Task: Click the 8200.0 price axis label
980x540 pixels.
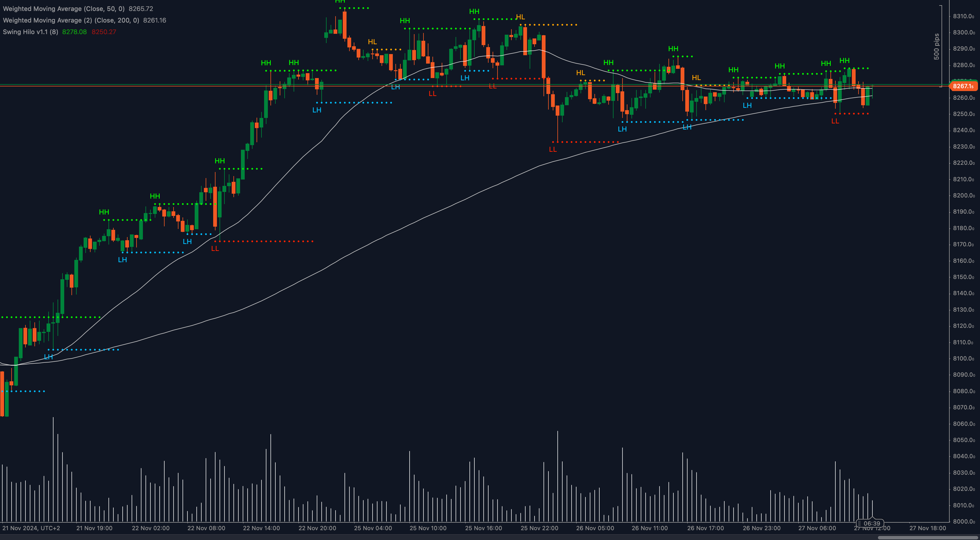Action: pos(964,195)
